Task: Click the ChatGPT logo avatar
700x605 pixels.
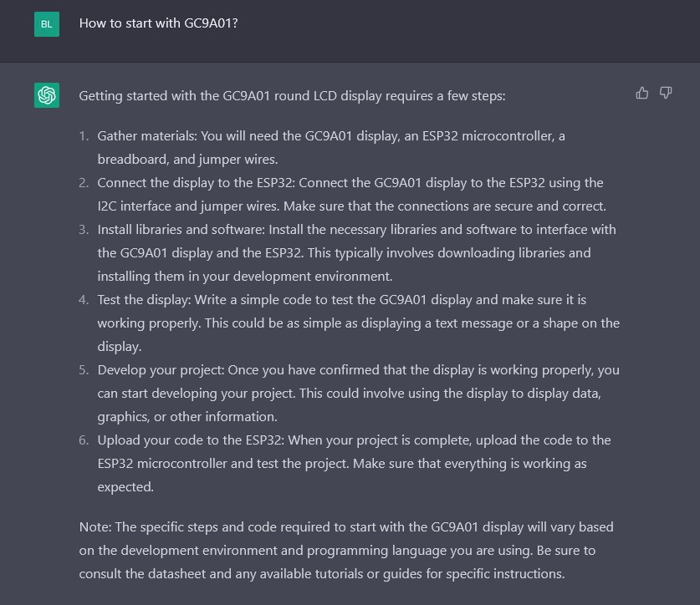Action: click(x=47, y=96)
